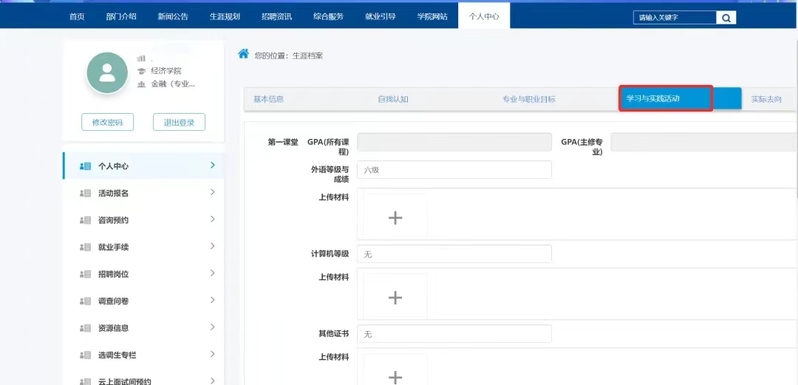Click the 经济学院 text in profile
The height and width of the screenshot is (385, 798).
pos(166,71)
